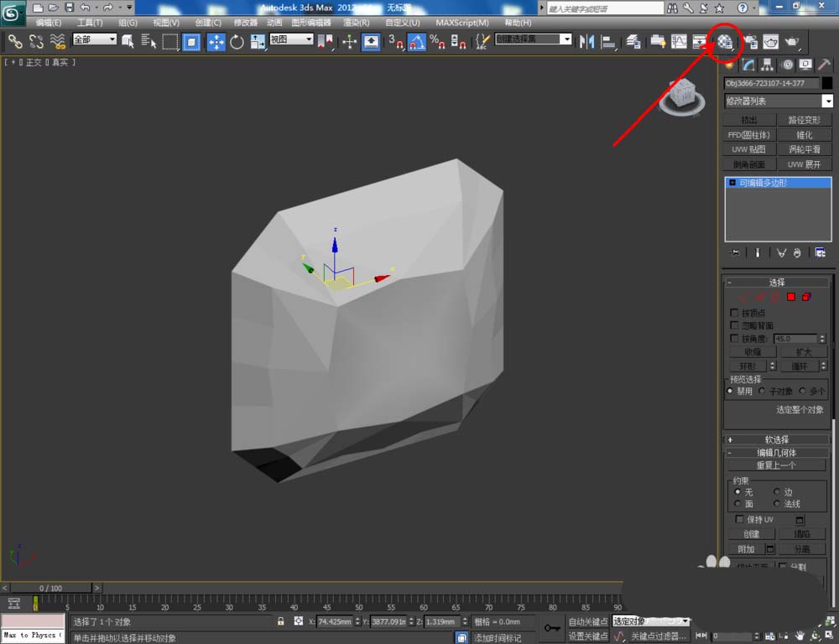This screenshot has height=644, width=839.
Task: Open the 修改器列表 dropdown
Action: (x=779, y=101)
